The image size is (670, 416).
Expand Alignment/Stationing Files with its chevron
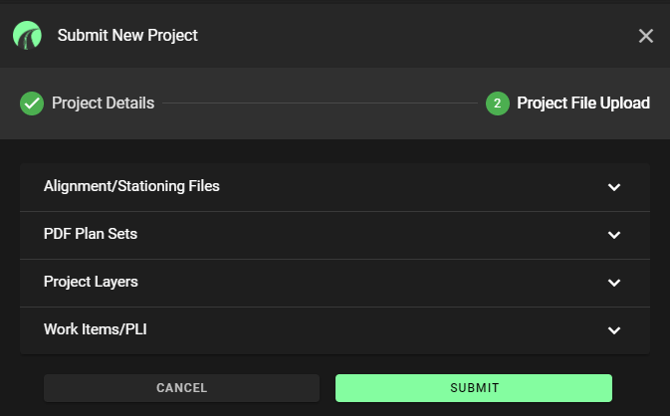614,187
